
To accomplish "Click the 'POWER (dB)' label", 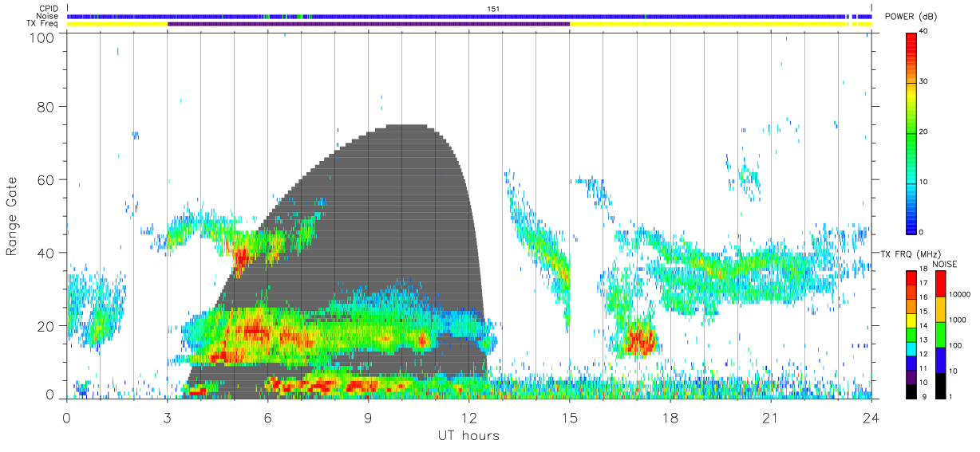I will coord(911,17).
